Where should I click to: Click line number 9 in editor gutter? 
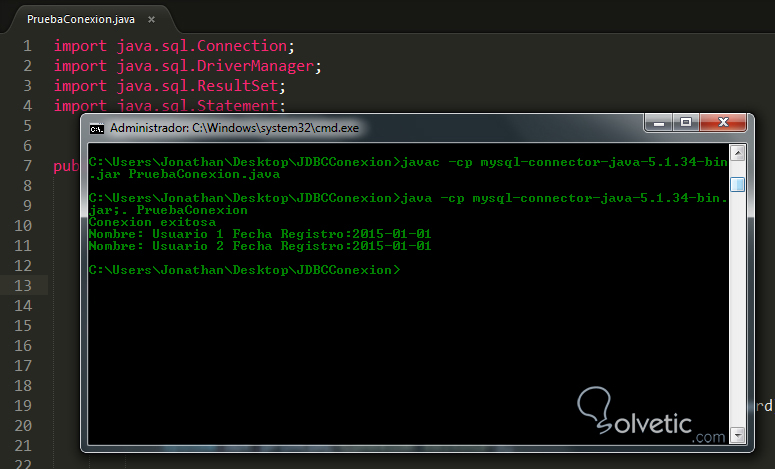(27, 206)
